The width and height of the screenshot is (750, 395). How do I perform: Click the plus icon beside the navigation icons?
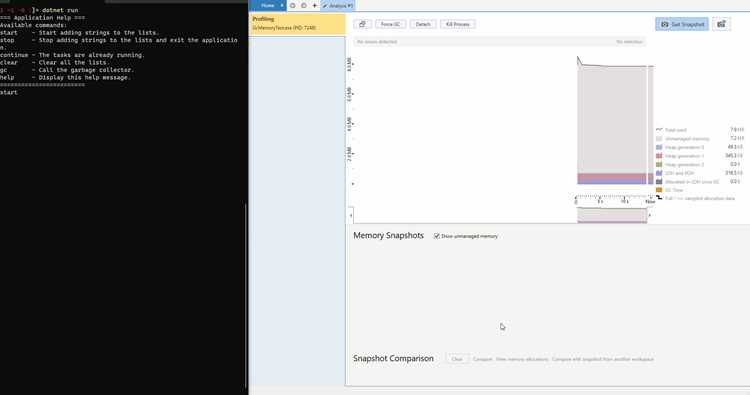click(x=314, y=6)
